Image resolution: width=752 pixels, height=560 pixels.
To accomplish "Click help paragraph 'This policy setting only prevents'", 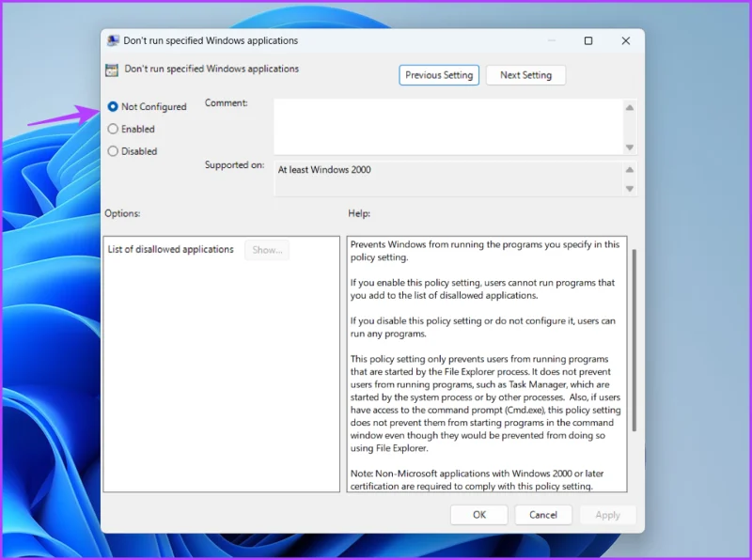I will coord(485,403).
